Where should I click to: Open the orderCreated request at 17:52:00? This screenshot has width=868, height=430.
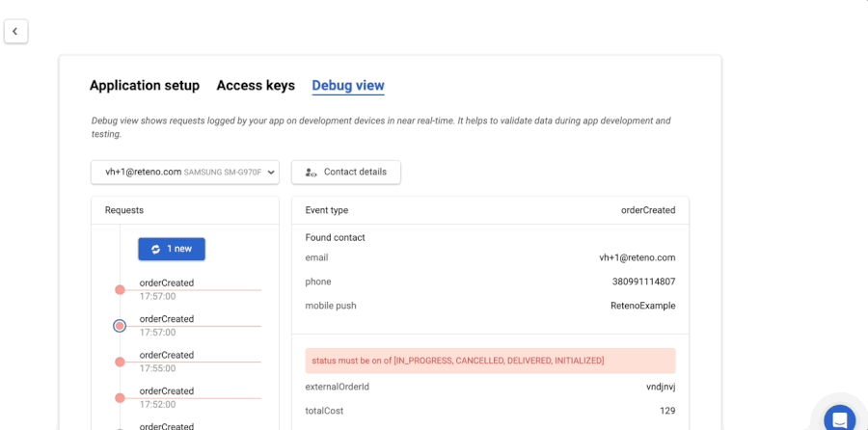pos(167,391)
